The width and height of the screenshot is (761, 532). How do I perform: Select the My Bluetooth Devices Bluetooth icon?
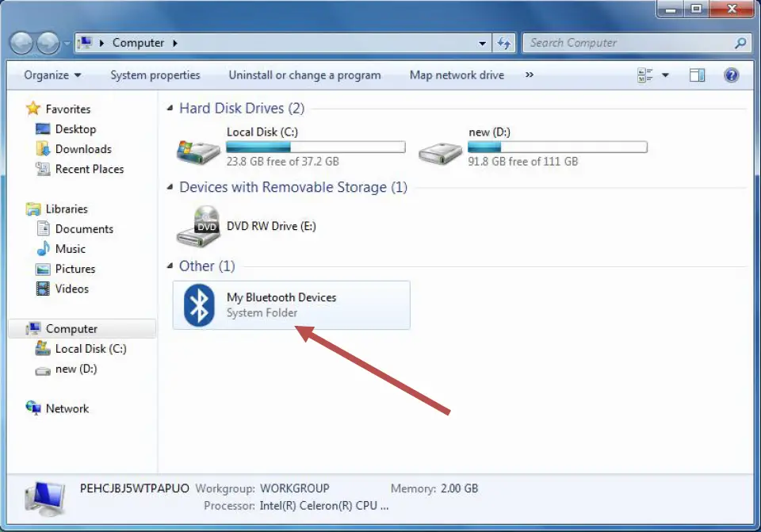click(199, 305)
